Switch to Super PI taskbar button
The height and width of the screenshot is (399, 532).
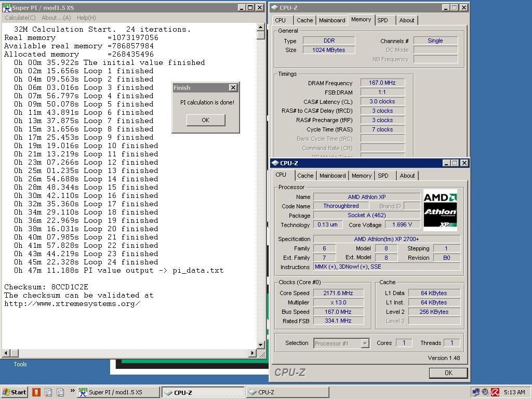click(x=118, y=392)
